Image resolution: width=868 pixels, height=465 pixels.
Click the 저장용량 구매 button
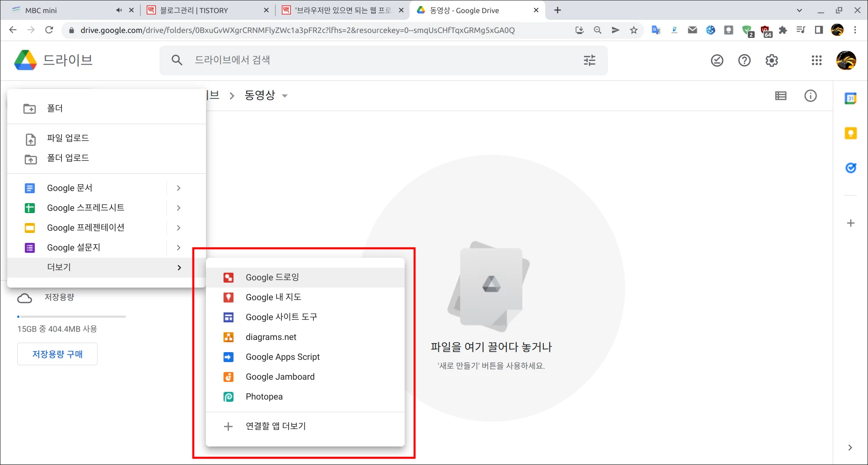(x=57, y=354)
